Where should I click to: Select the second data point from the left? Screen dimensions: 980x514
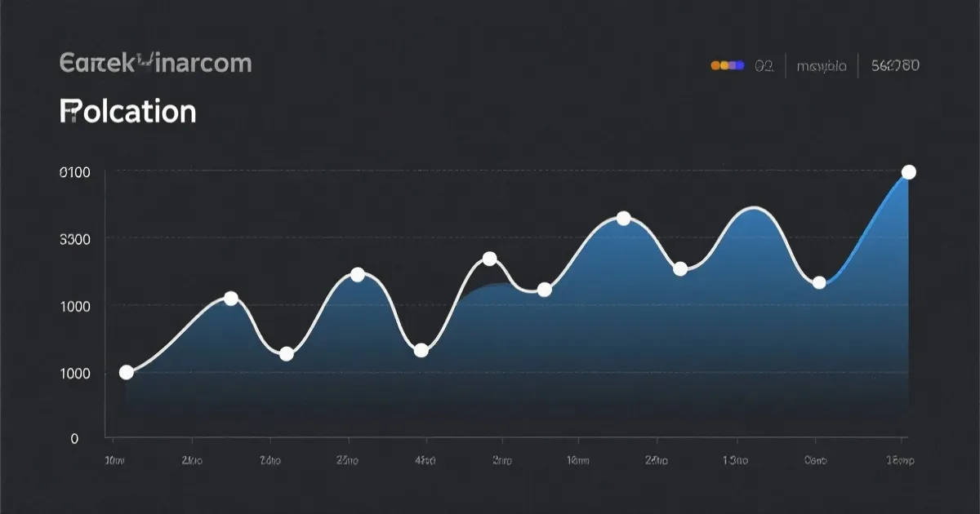tap(231, 299)
